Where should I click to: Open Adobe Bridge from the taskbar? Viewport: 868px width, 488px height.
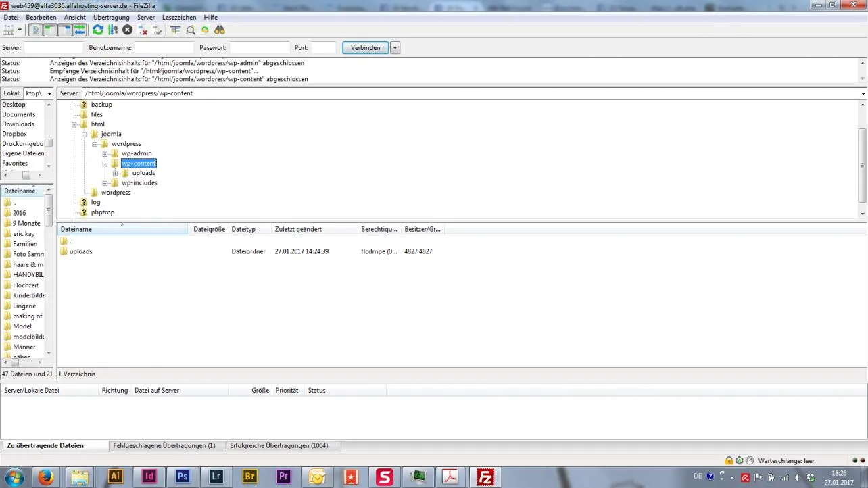coord(250,477)
